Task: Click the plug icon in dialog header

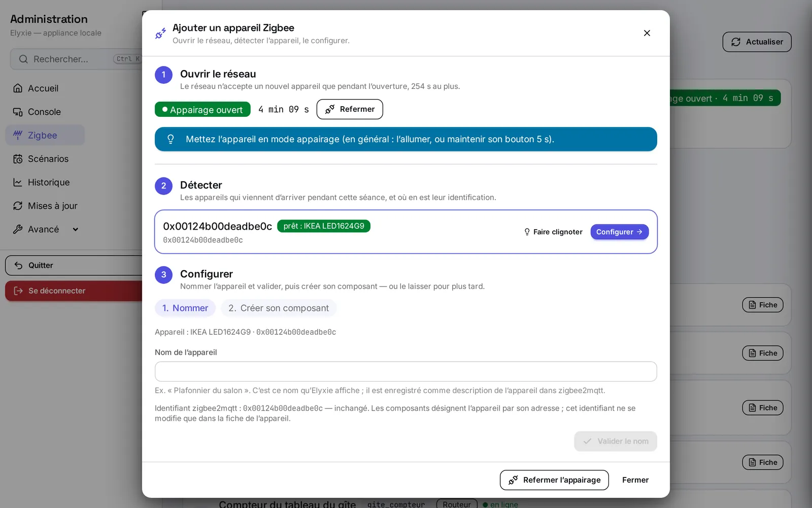Action: 160,34
